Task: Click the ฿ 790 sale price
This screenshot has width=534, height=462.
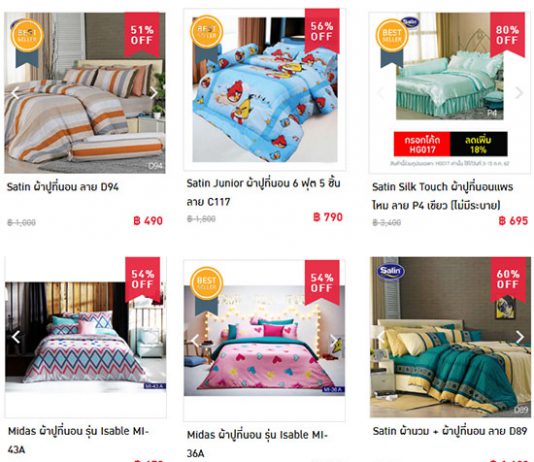Action: pyautogui.click(x=328, y=217)
